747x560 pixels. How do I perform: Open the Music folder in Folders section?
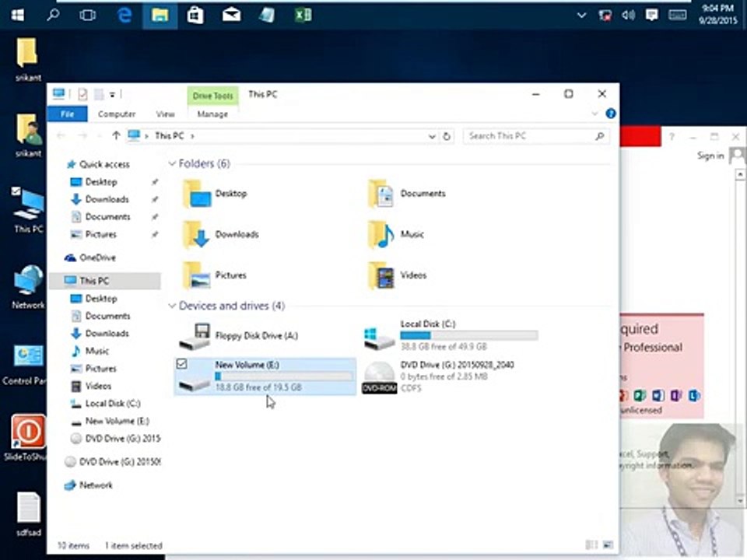[396, 234]
